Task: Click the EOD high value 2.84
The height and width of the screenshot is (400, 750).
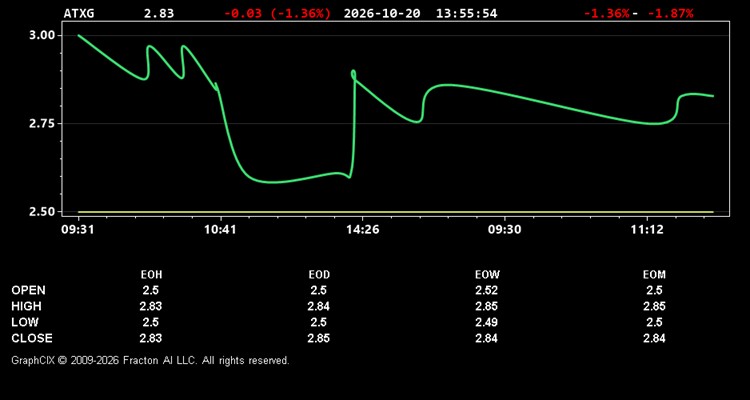Action: pos(319,306)
